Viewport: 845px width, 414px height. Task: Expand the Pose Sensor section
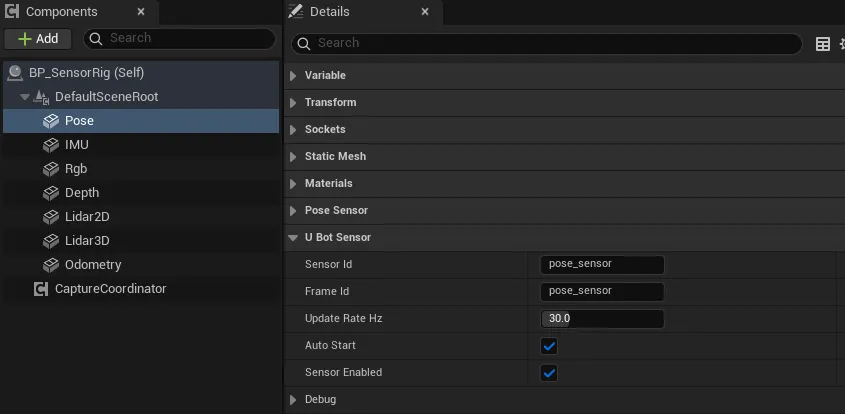pyautogui.click(x=293, y=211)
